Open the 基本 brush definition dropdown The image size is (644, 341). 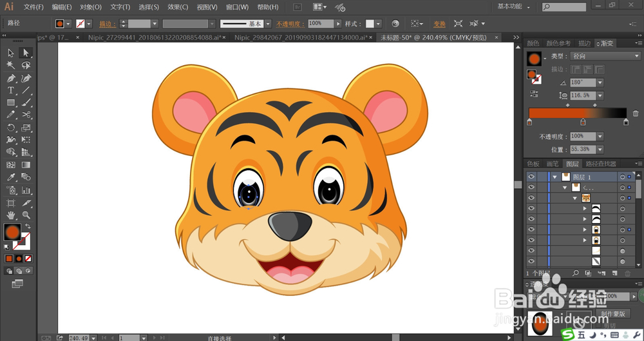268,24
